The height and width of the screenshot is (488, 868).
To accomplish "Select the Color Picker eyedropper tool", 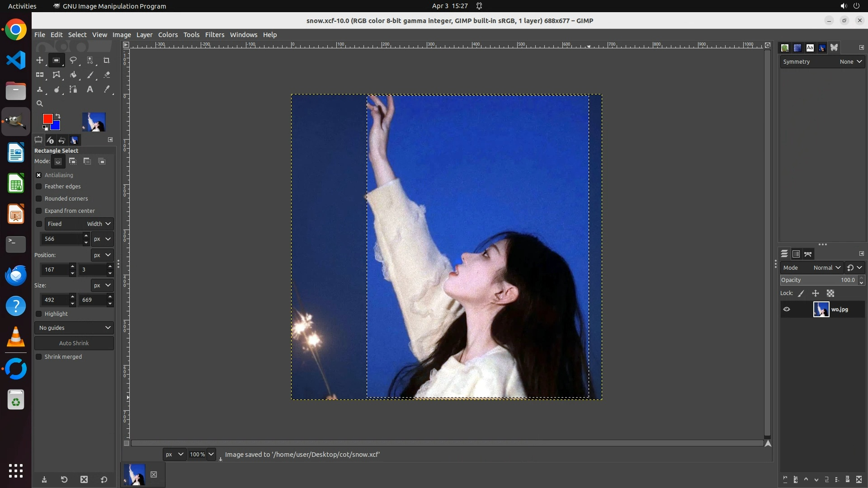I will click(107, 89).
